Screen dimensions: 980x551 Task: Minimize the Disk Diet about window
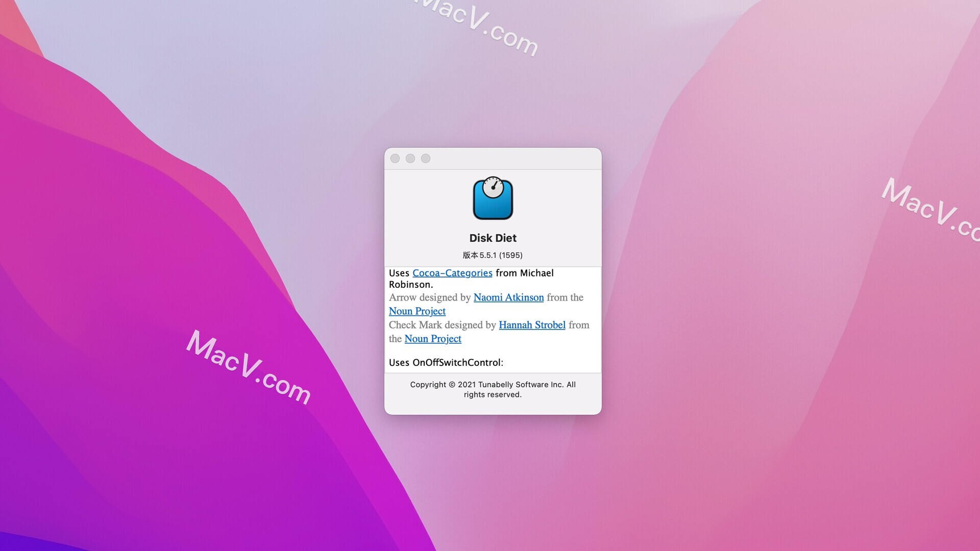(410, 159)
